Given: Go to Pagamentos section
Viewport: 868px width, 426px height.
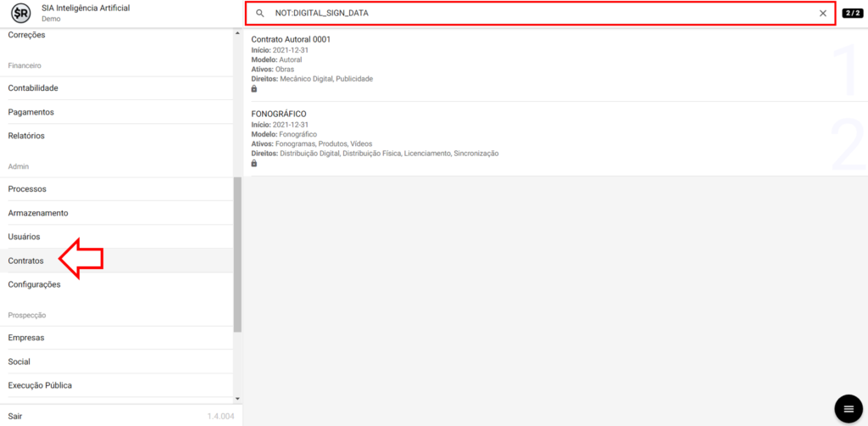Looking at the screenshot, I should 31,112.
